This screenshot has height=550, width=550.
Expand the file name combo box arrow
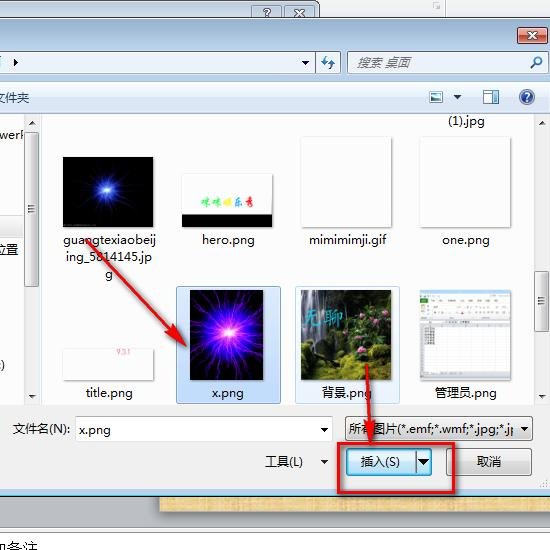324,429
